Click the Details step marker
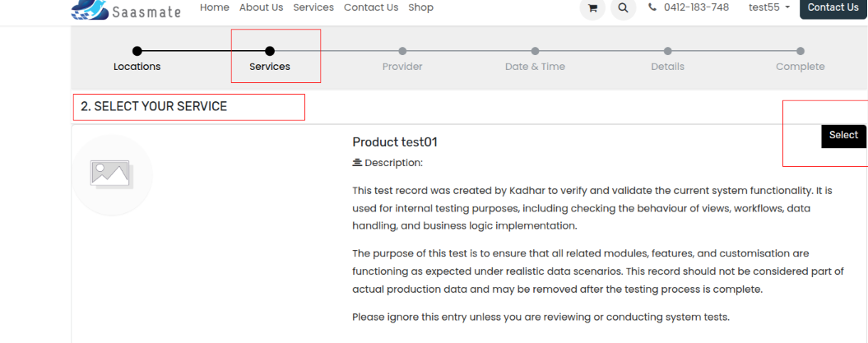Screen dimensions: 868x343 (667, 52)
